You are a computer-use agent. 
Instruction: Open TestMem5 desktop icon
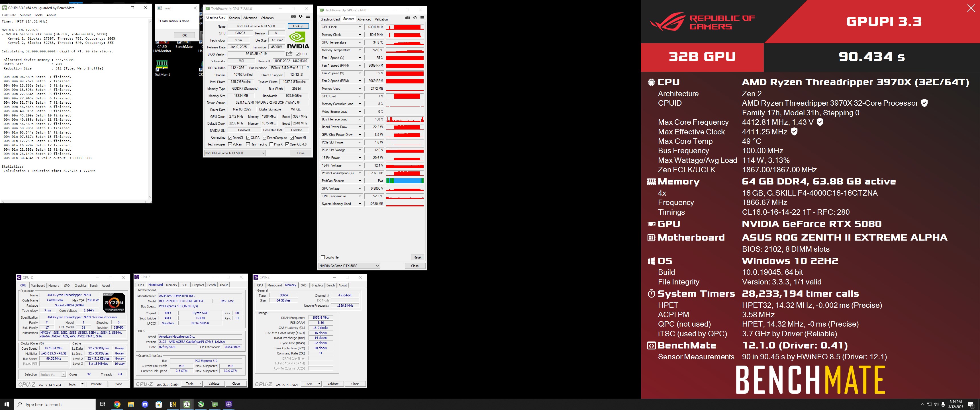pos(162,68)
